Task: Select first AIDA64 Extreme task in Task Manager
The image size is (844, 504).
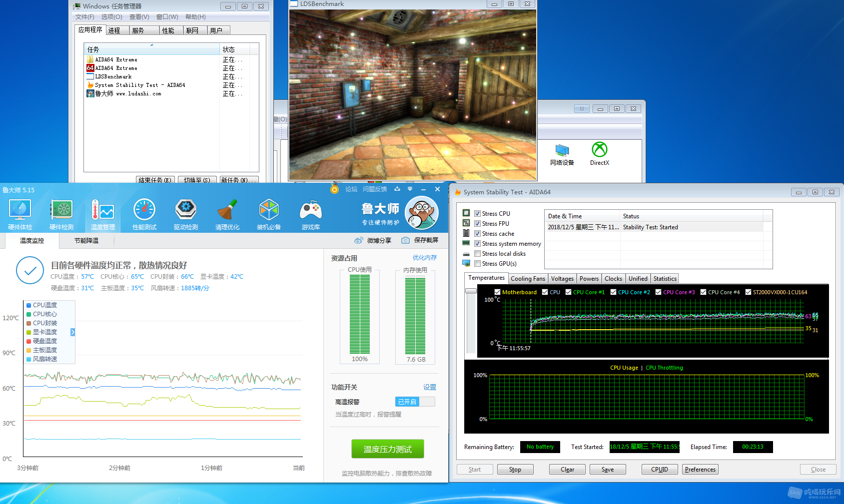Action: point(152,59)
